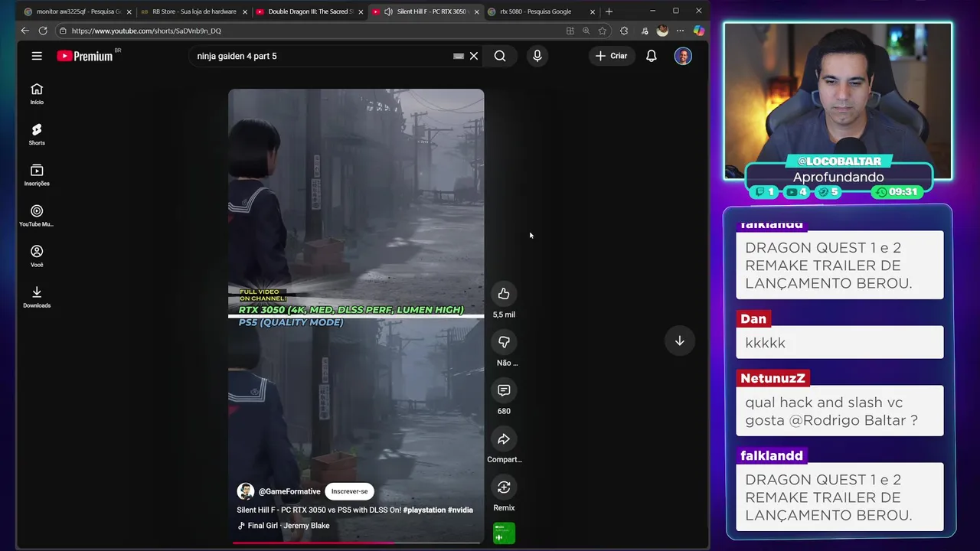The image size is (980, 551).
Task: Open Downloads in the sidebar
Action: [x=37, y=297]
